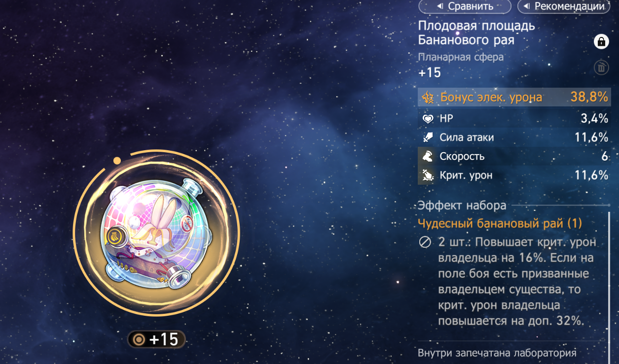Select the electric damage bonus icon
This screenshot has width=619, height=364.
coord(428,98)
